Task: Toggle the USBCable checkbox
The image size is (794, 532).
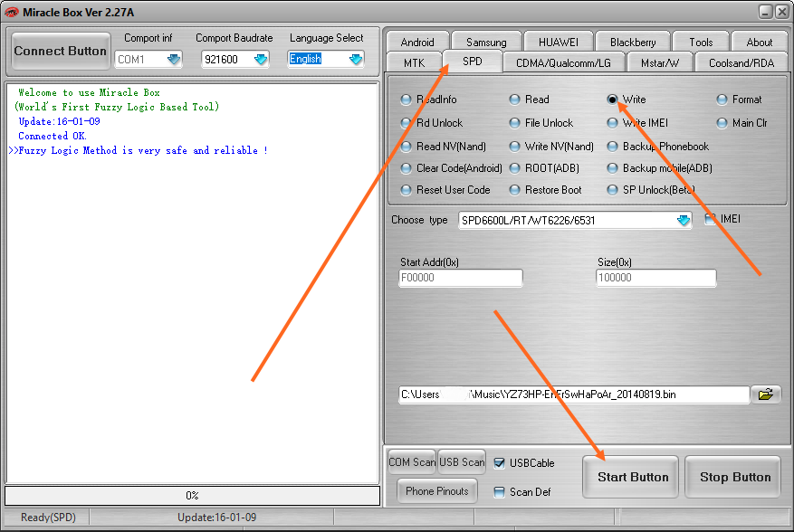Action: (x=501, y=462)
